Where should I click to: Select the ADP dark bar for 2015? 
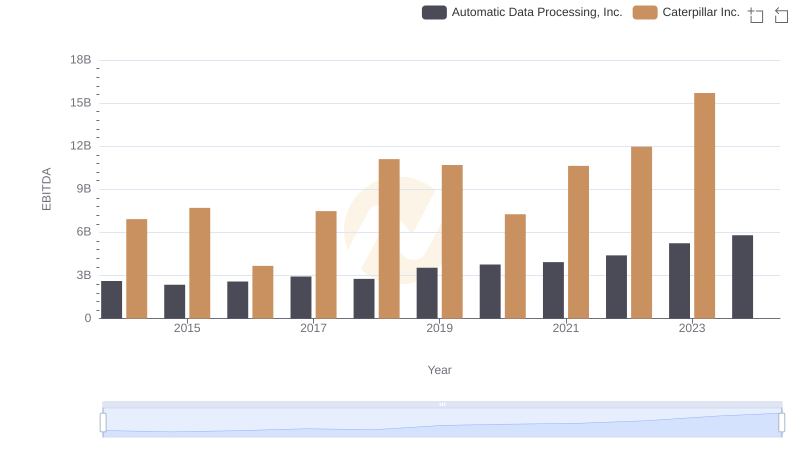pyautogui.click(x=174, y=301)
